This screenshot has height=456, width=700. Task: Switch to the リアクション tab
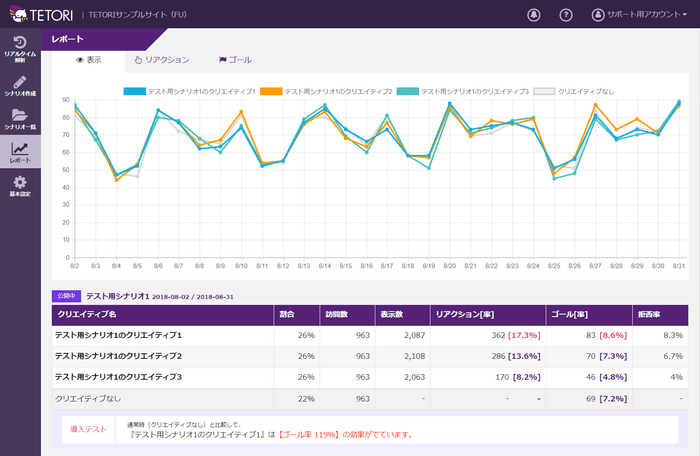pyautogui.click(x=161, y=60)
